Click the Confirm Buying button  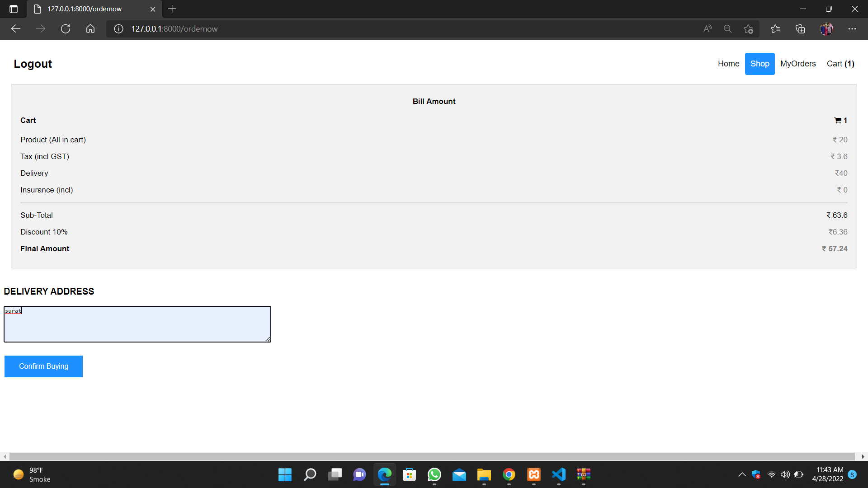(43, 366)
